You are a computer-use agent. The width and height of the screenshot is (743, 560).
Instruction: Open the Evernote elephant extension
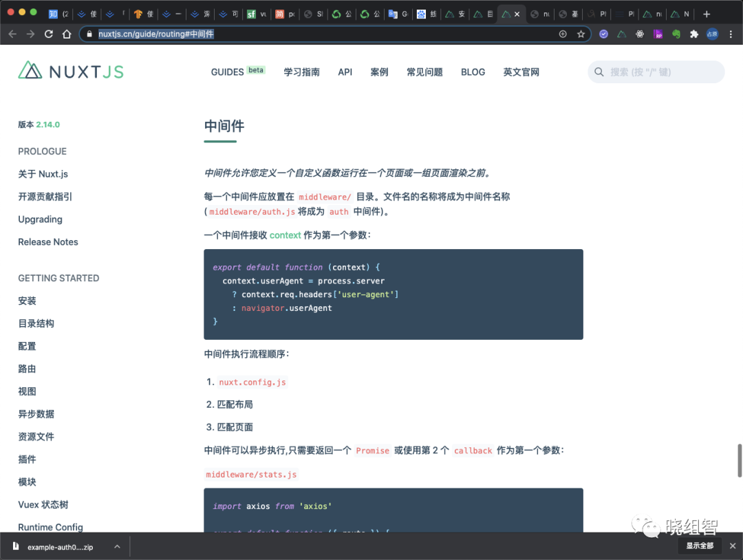676,34
